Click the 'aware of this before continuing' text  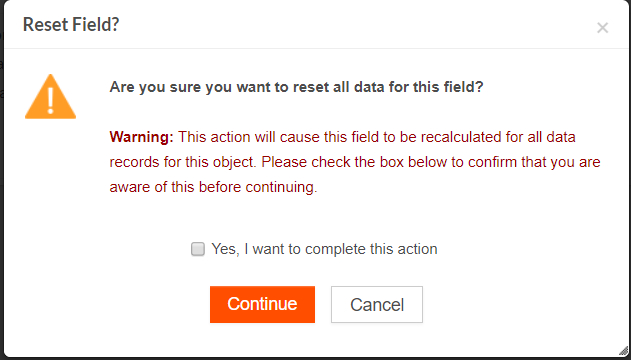[213, 187]
